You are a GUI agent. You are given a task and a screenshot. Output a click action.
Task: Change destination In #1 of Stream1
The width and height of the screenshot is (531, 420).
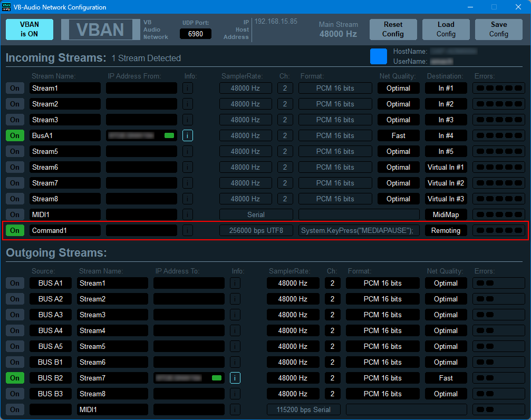446,89
